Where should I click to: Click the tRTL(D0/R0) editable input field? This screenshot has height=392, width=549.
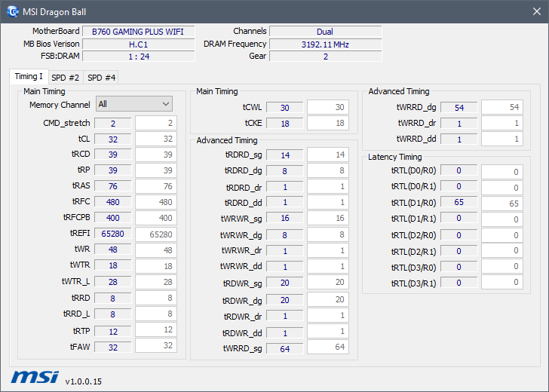pyautogui.click(x=501, y=172)
